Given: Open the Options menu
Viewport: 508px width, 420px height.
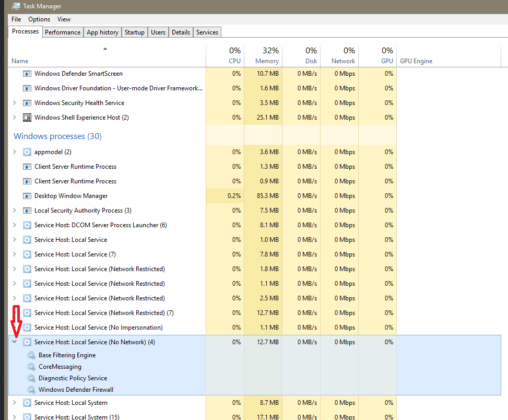Looking at the screenshot, I should click(x=39, y=19).
